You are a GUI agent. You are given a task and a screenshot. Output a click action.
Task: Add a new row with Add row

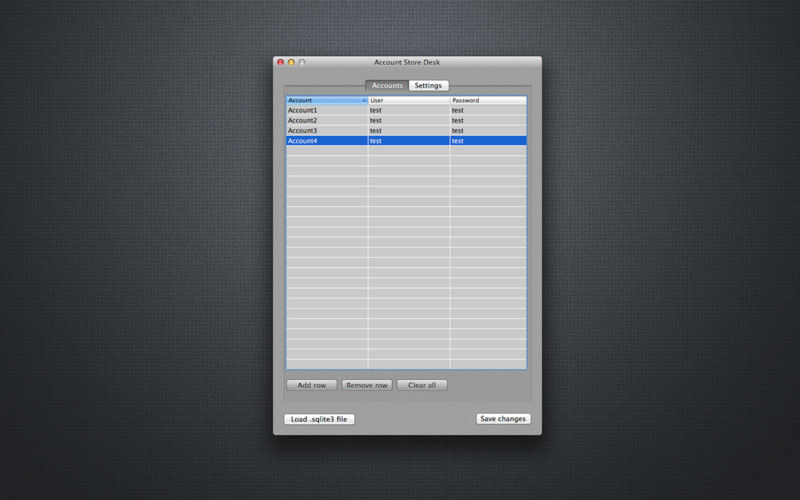(312, 385)
